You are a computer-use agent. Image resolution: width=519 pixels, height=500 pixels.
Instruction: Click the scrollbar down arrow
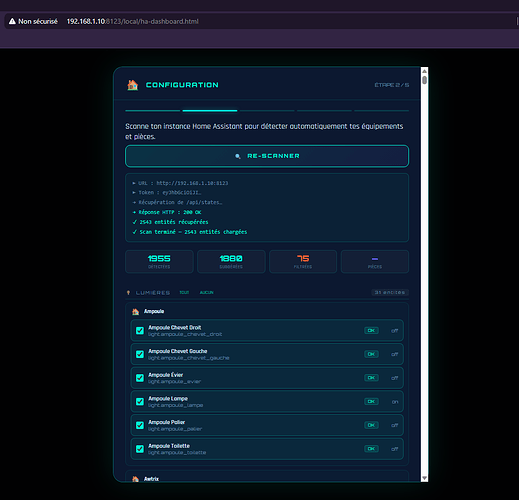click(x=424, y=478)
